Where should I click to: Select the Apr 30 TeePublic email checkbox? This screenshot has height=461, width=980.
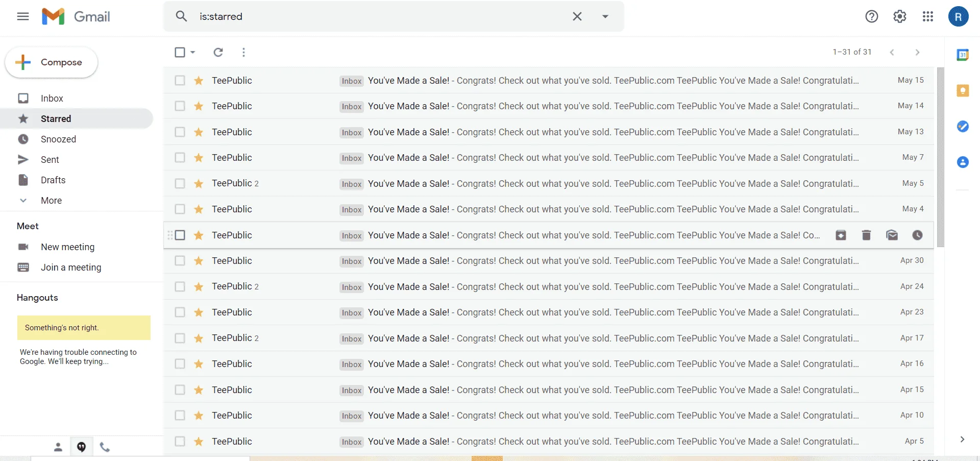click(x=180, y=260)
